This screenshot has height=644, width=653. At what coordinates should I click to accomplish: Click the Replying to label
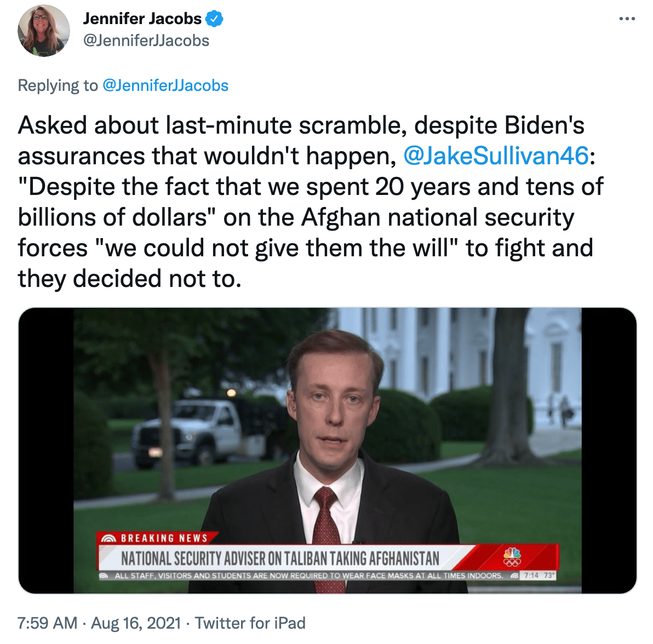click(58, 85)
